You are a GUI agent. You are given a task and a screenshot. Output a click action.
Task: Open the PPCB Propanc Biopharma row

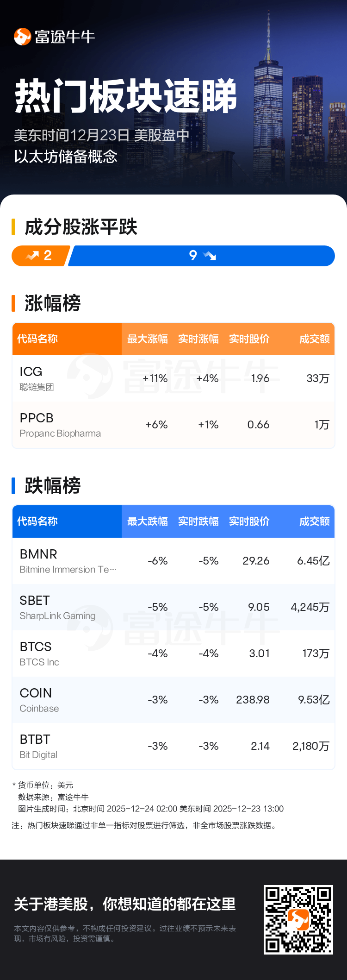coord(173,425)
